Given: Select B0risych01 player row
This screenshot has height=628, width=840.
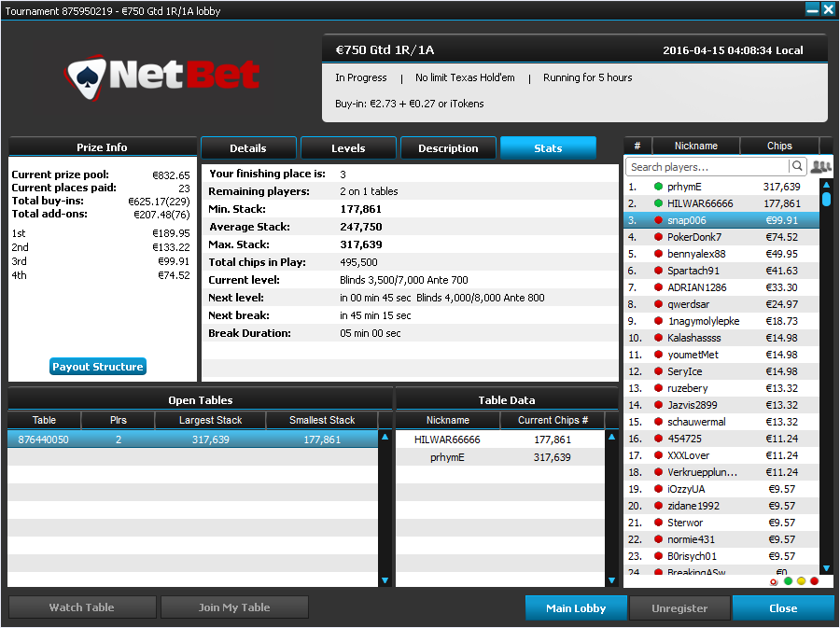Looking at the screenshot, I should tap(721, 556).
